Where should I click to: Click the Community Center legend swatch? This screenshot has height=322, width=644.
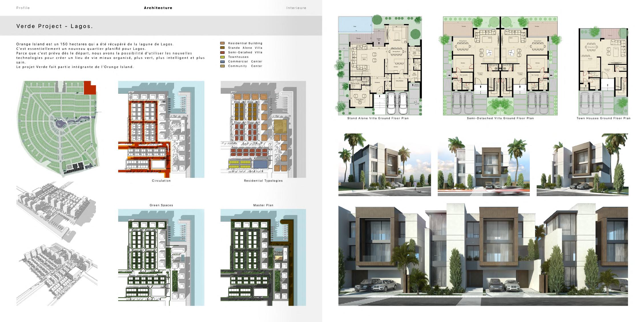click(x=222, y=66)
